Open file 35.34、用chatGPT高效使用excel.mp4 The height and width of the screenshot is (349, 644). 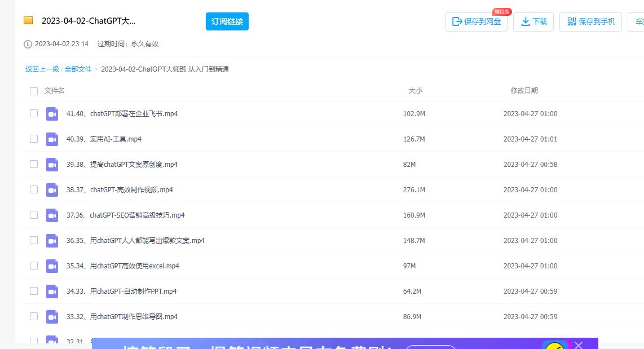pos(123,266)
